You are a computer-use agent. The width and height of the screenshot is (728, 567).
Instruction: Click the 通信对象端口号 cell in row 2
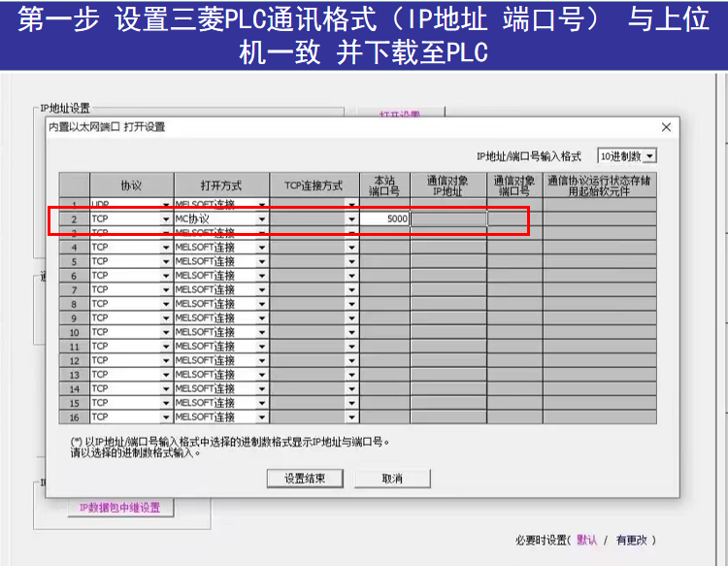(514, 218)
